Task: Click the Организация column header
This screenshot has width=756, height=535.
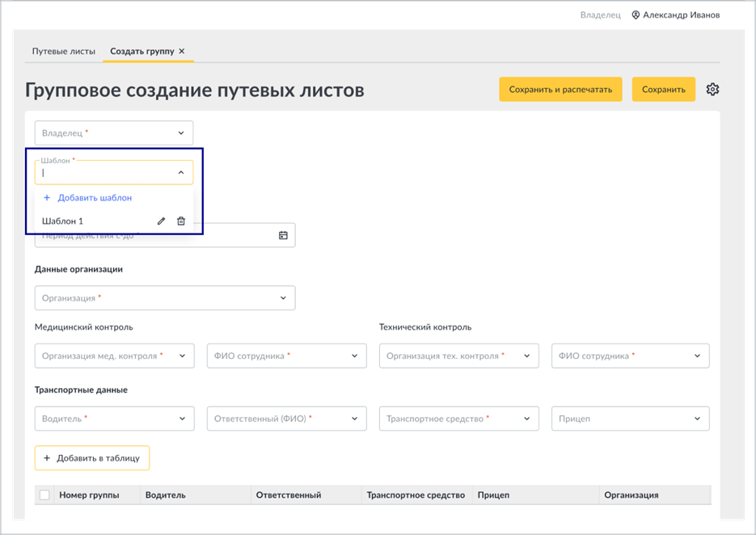Action: (631, 495)
